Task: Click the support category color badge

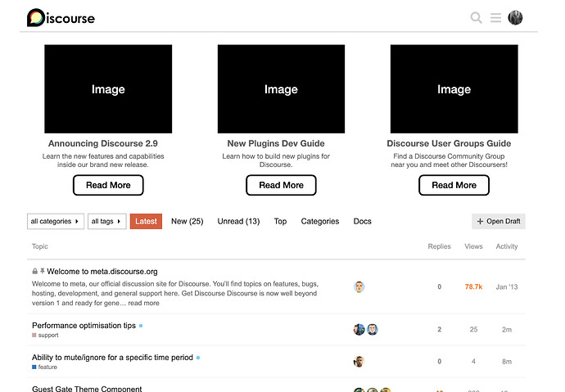Action: pos(34,336)
